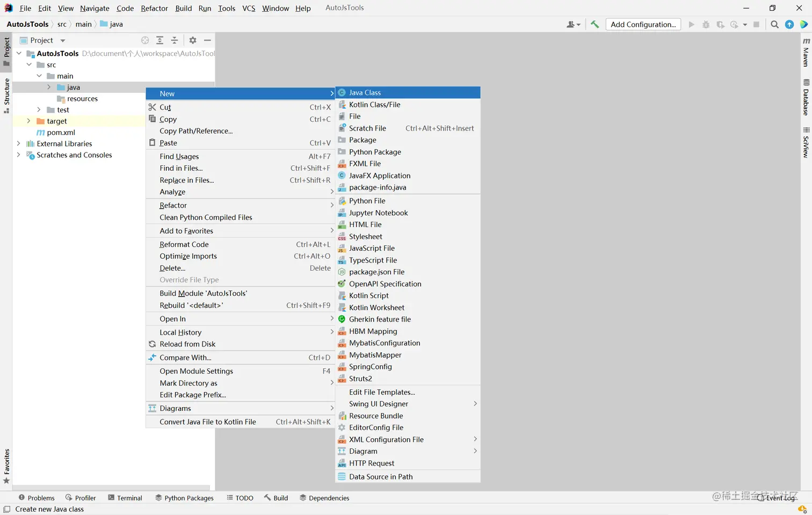812x515 pixels.
Task: Open the TODO tool tab
Action: 240,498
